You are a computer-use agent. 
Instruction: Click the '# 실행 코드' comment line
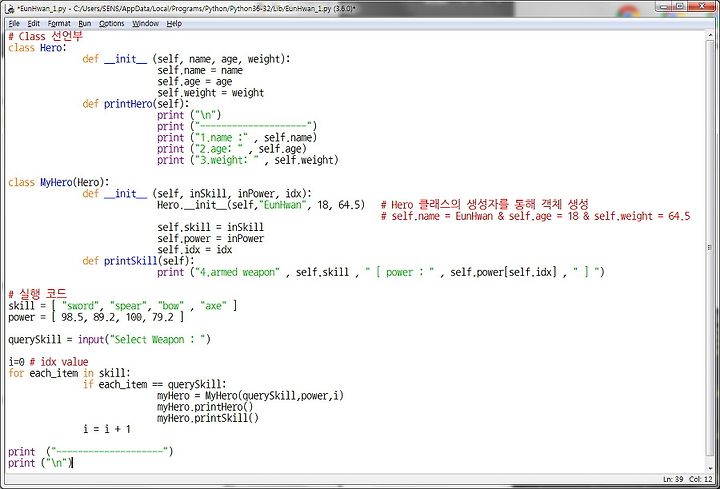(37, 294)
